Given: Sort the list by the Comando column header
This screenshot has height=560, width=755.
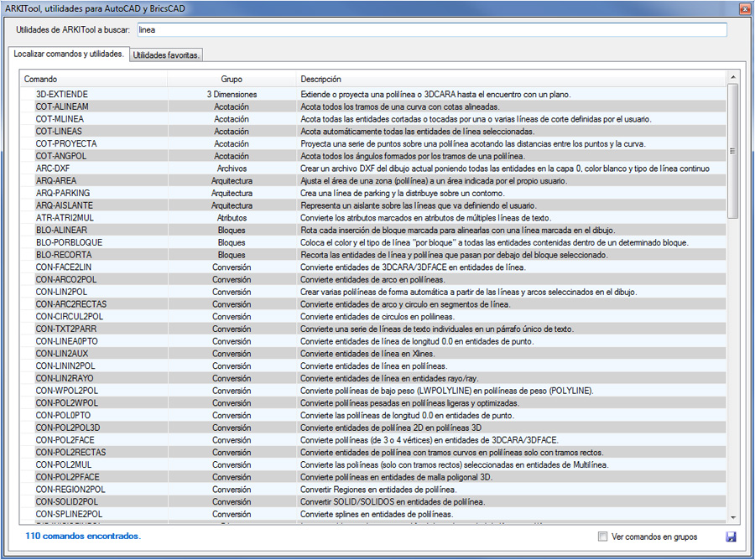Looking at the screenshot, I should click(93, 79).
